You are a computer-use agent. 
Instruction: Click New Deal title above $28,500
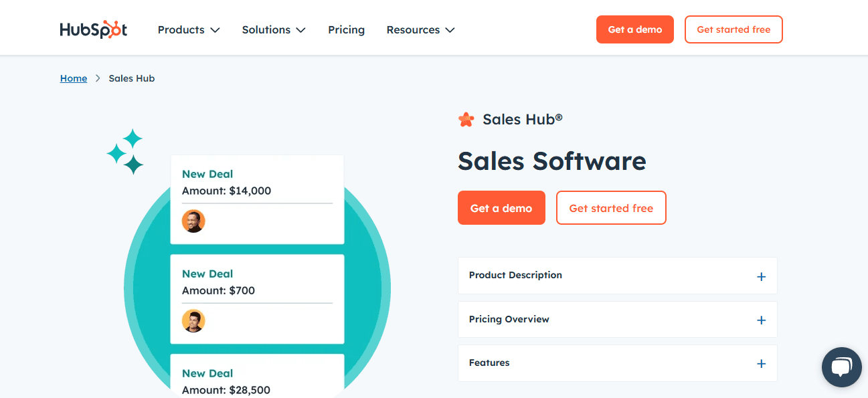(x=207, y=373)
